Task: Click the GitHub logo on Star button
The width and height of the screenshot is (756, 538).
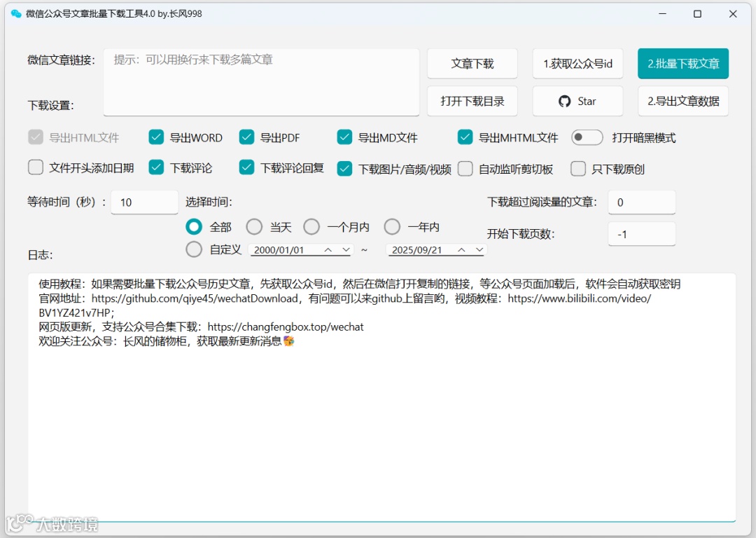Action: pos(564,102)
